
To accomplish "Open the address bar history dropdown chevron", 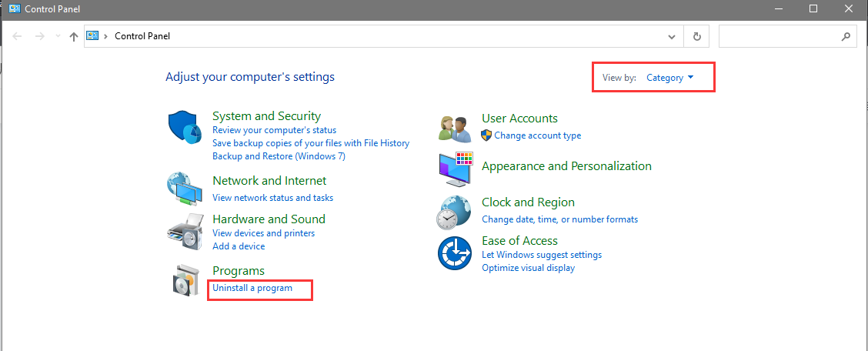I will tap(672, 36).
